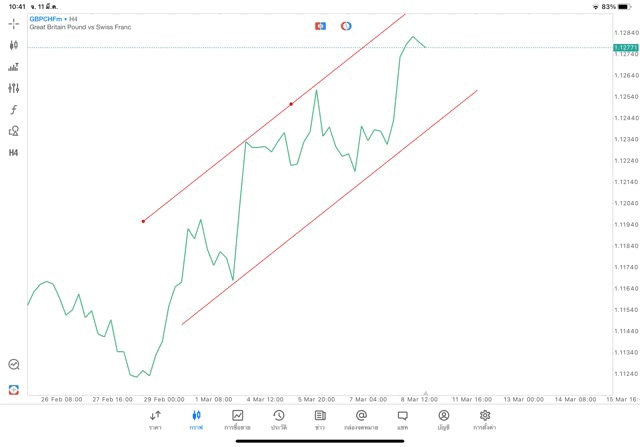Open the drawing objects shapes tool
Image resolution: width=640 pixels, height=447 pixels.
point(13,131)
